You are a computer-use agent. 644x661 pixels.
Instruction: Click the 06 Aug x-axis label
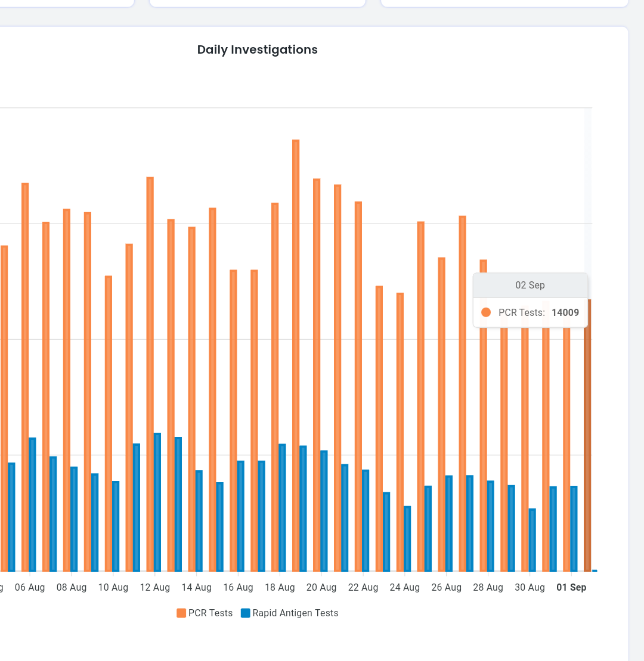[x=30, y=587]
